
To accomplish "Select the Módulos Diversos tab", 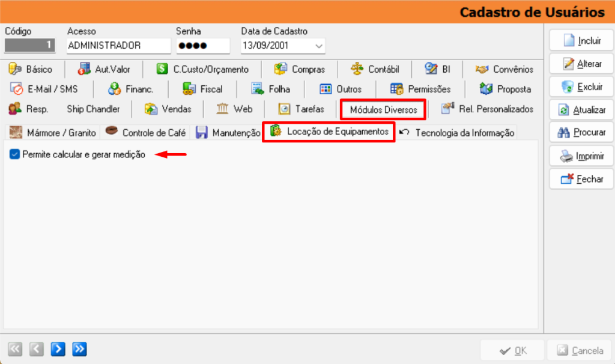I will tap(383, 110).
